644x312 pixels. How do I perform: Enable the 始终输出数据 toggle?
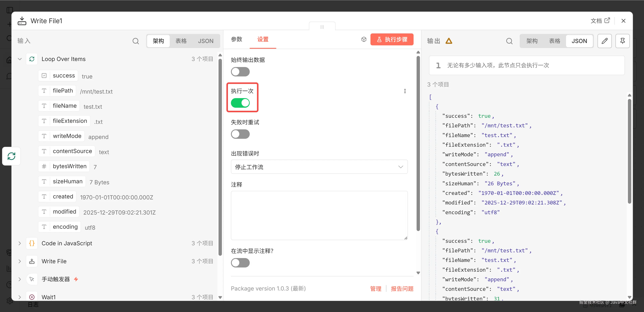[240, 72]
